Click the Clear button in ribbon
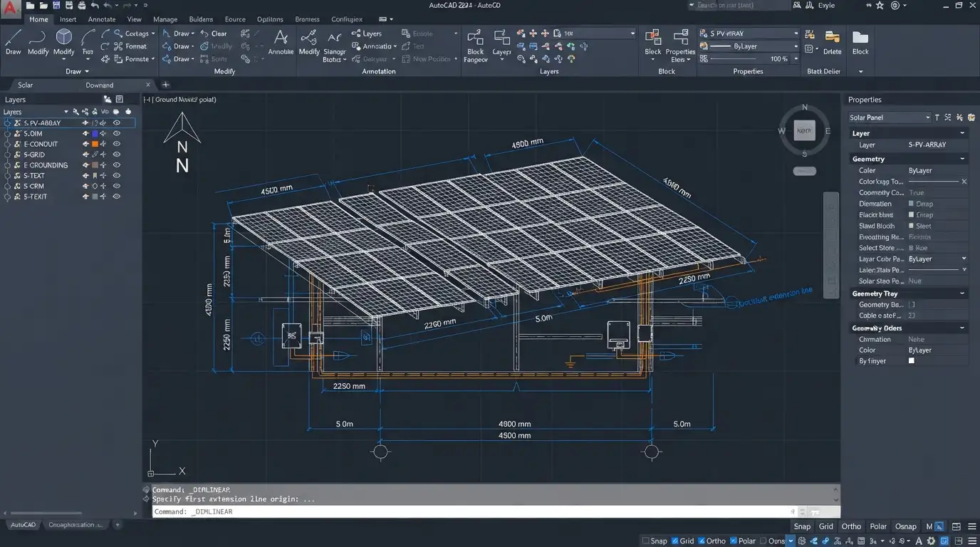The height and width of the screenshot is (547, 980). click(x=214, y=33)
